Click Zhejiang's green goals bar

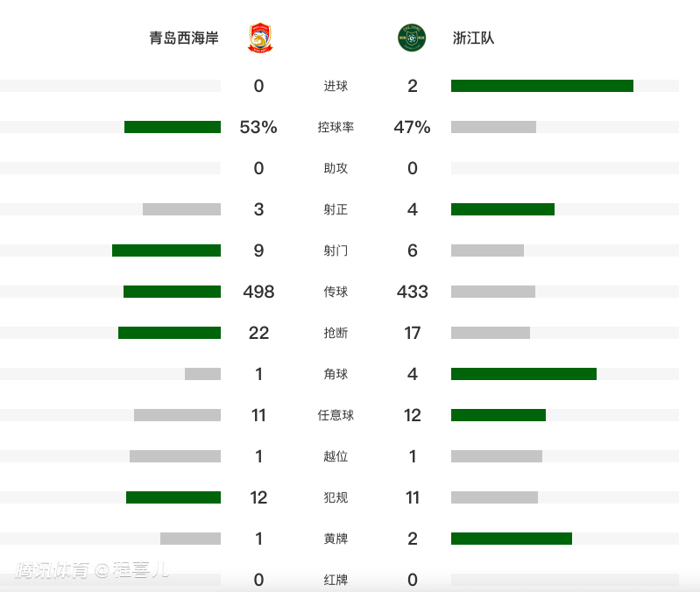point(542,86)
